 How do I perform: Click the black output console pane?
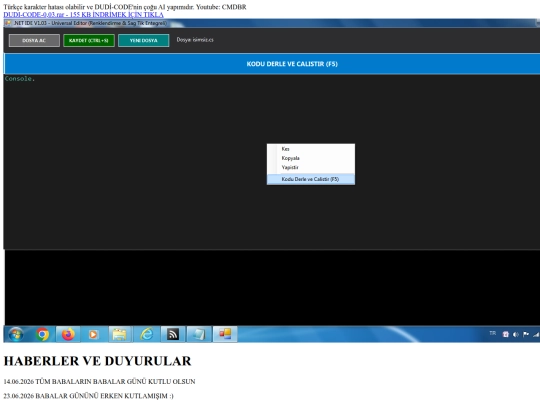[x=272, y=288]
